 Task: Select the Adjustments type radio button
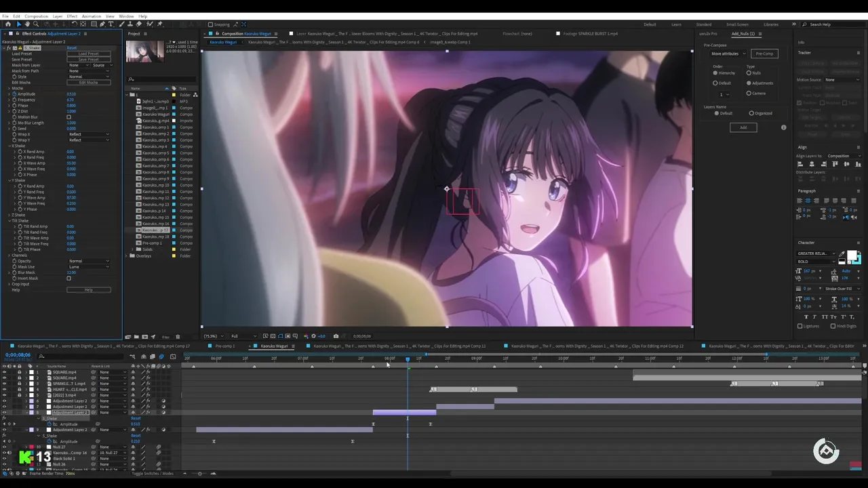pos(749,83)
